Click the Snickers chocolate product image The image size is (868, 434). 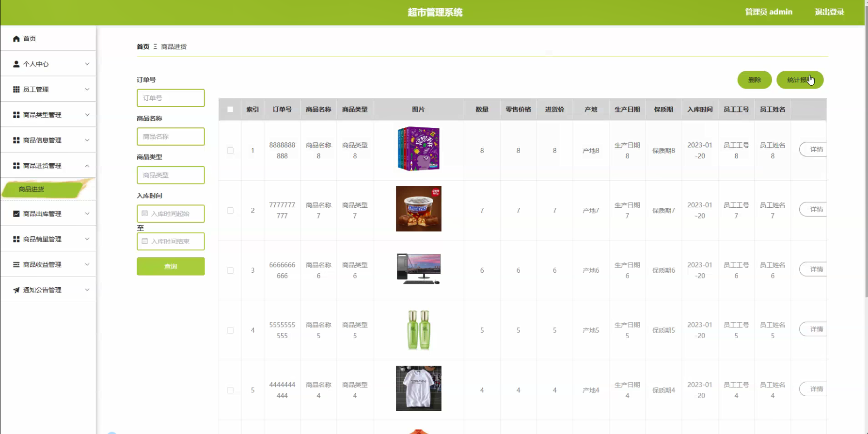419,209
